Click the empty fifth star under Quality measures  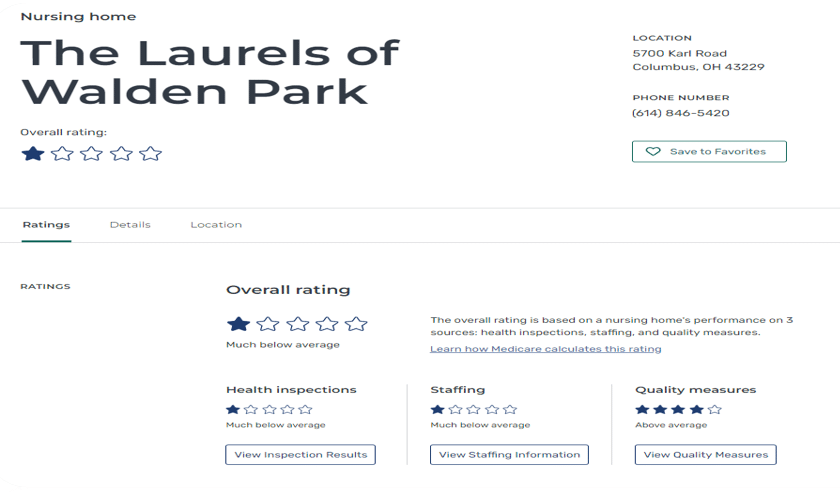[x=715, y=409]
